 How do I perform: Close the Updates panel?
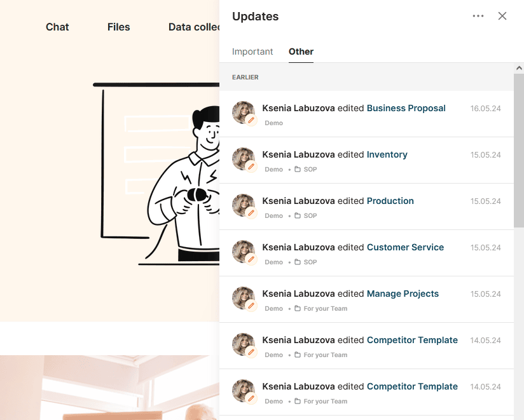click(x=502, y=16)
